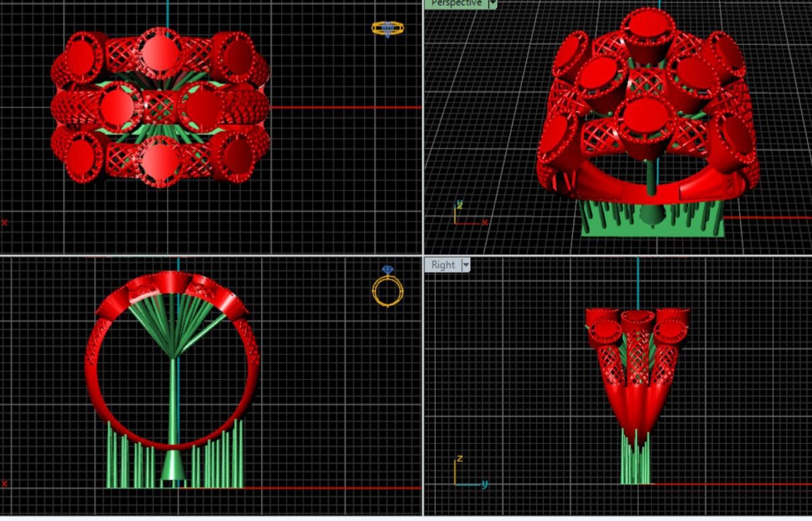The image size is (812, 521).
Task: Click the top-view ring icon in upper-left viewport
Action: (x=387, y=29)
